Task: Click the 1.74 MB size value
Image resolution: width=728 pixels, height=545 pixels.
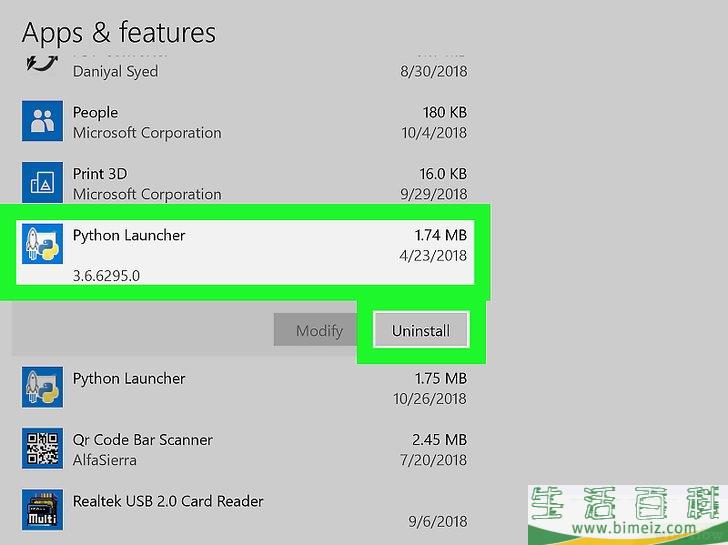Action: (441, 235)
